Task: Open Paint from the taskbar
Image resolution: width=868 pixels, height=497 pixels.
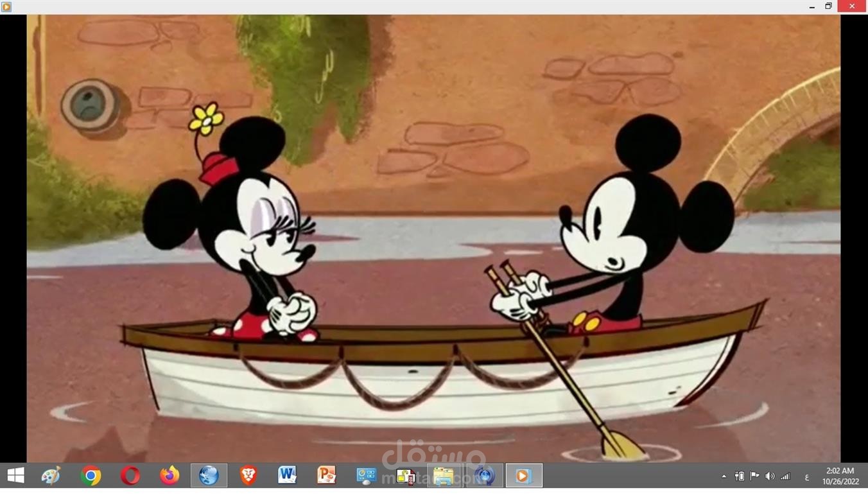Action: tap(51, 476)
